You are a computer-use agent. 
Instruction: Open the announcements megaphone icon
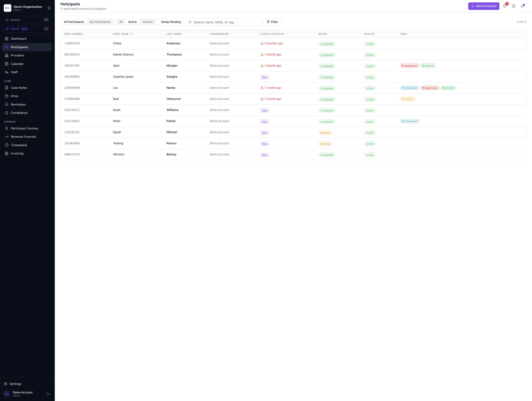pyautogui.click(x=523, y=6)
